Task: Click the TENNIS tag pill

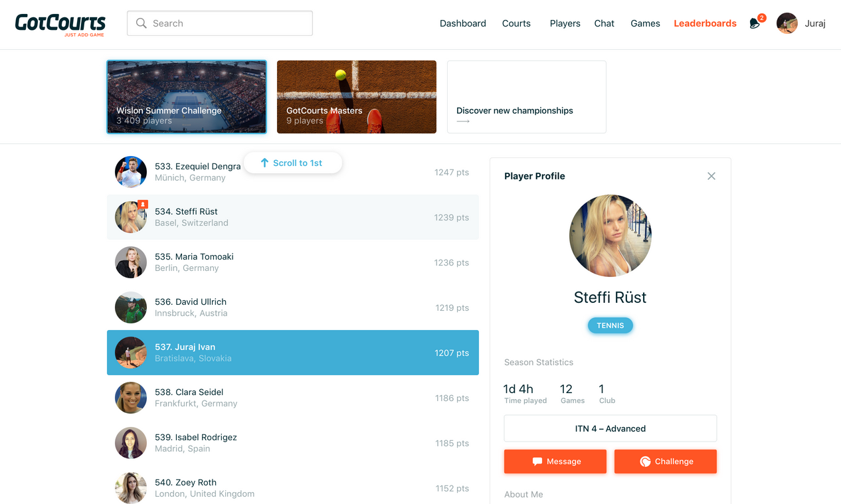Action: point(610,325)
